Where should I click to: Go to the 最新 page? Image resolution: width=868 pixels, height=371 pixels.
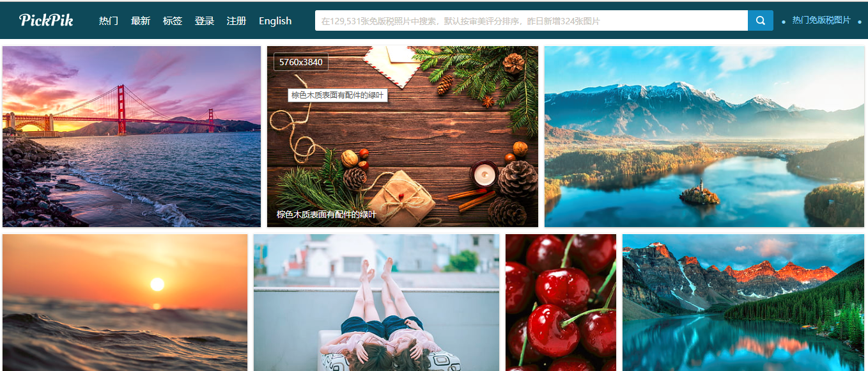[141, 21]
